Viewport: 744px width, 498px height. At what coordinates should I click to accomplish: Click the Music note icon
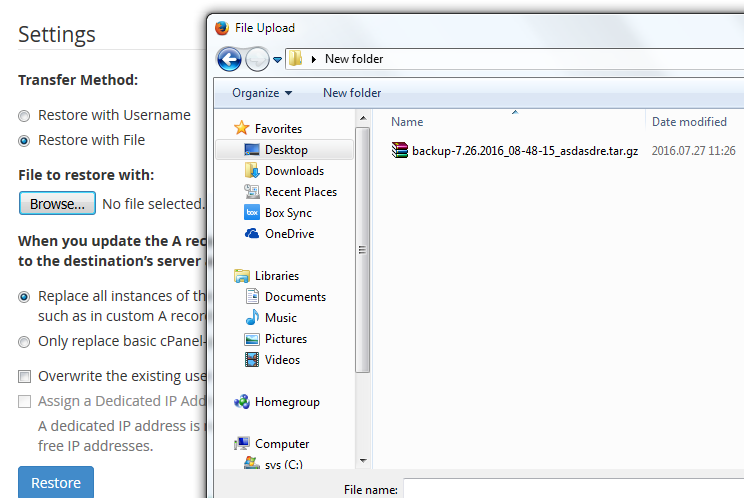point(252,317)
